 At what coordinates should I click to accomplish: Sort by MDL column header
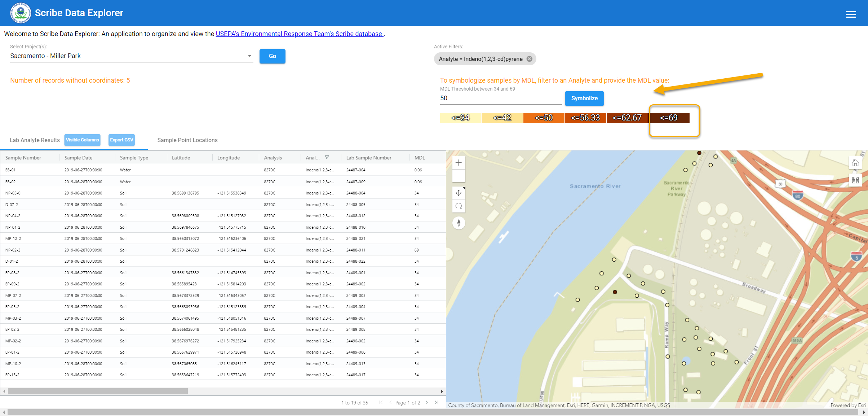click(420, 158)
